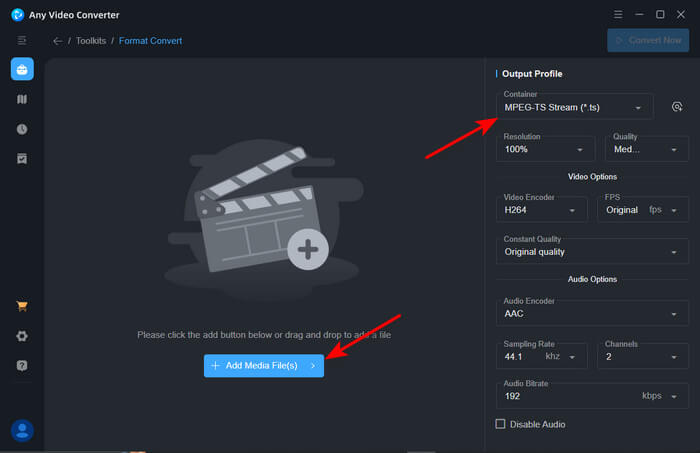The width and height of the screenshot is (700, 453).
Task: Minimize the Any Video Converter window
Action: pyautogui.click(x=639, y=15)
